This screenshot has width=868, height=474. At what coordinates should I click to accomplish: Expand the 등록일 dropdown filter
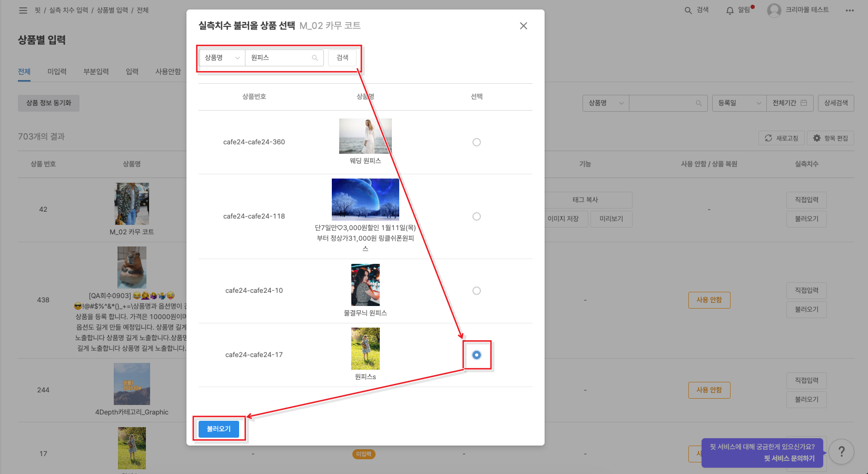click(x=739, y=103)
